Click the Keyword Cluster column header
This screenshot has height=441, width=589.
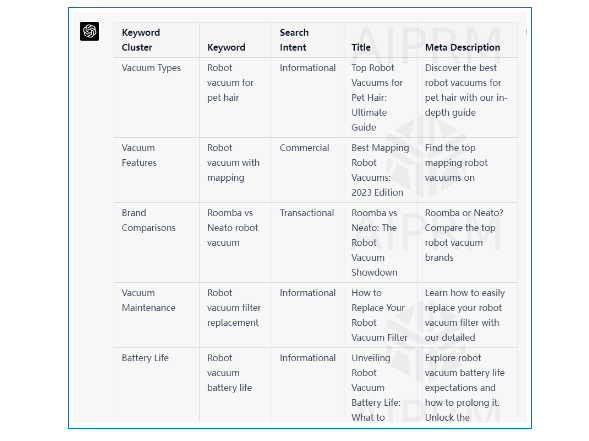[x=141, y=40]
